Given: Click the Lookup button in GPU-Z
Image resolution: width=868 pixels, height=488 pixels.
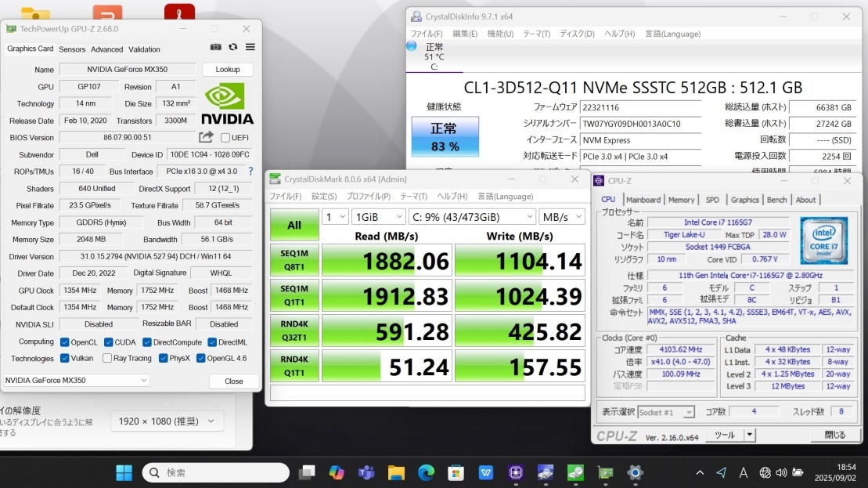Looking at the screenshot, I should click(x=227, y=70).
